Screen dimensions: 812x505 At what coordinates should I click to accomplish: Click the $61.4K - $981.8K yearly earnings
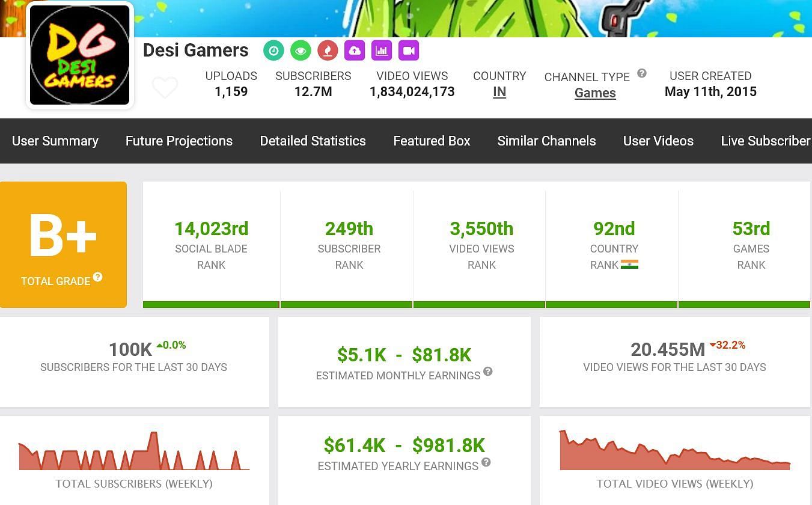click(404, 445)
